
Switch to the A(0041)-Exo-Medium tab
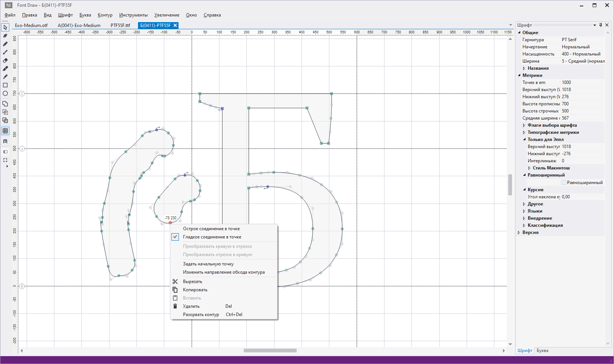[x=79, y=25]
